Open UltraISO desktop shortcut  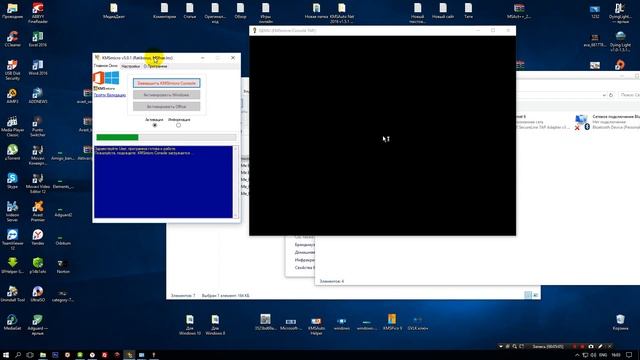(x=38, y=294)
